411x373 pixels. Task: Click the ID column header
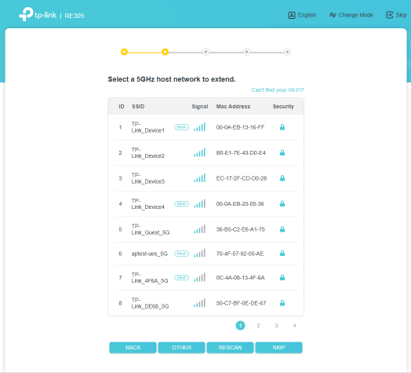122,107
